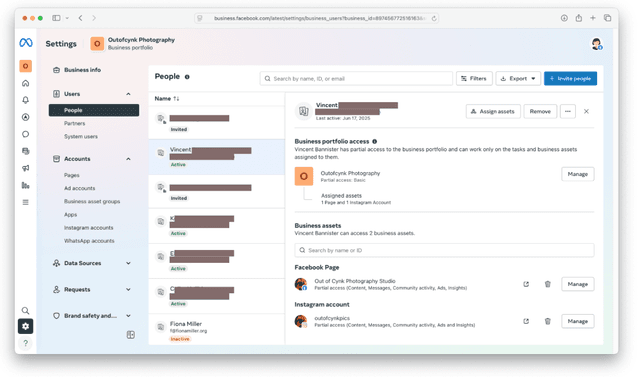This screenshot has height=377, width=640.
Task: Open the Business info settings page
Action: click(x=82, y=70)
